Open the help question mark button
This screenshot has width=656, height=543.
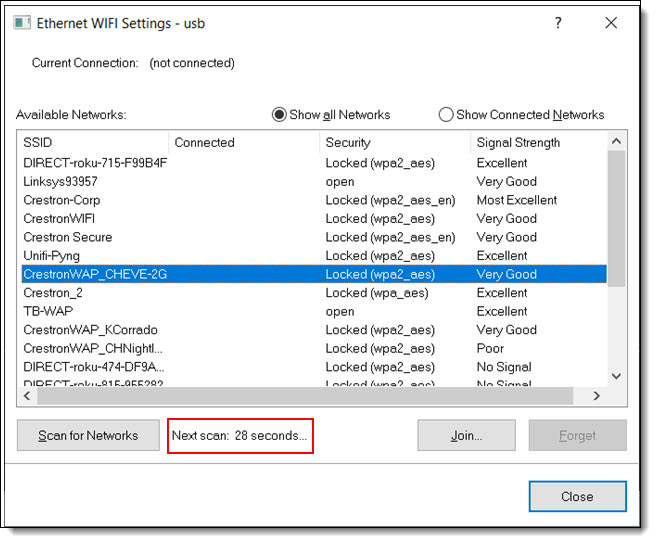pos(558,23)
